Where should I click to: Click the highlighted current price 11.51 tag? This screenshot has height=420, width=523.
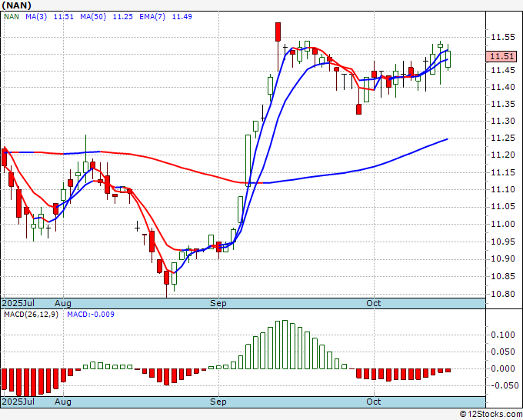click(x=501, y=56)
